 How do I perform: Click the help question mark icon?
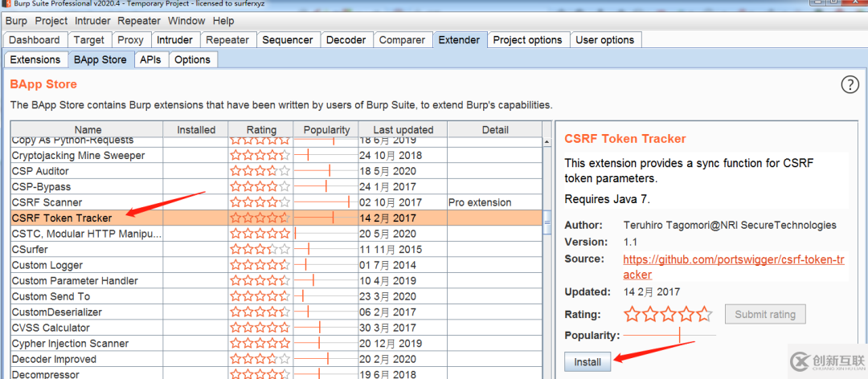[850, 84]
